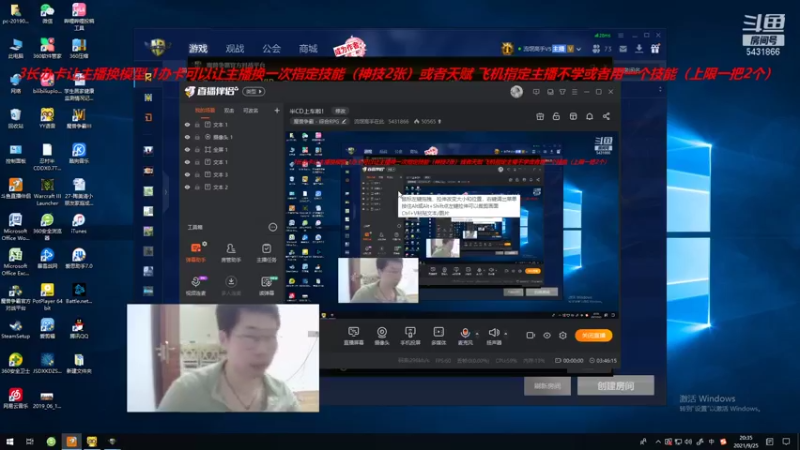Screen dimensions: 800x450
Task: Open 公会 tab in game platform
Action: pos(271,48)
